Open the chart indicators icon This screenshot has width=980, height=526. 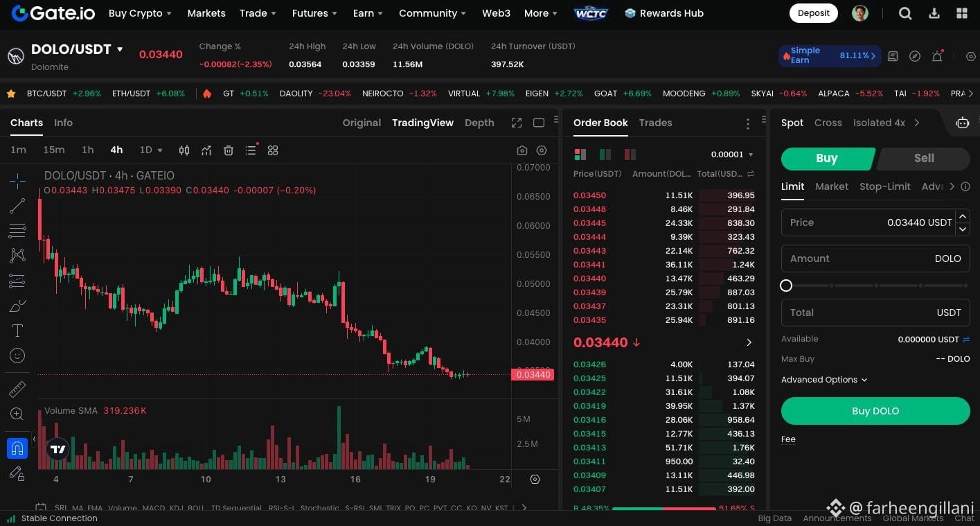pos(206,150)
